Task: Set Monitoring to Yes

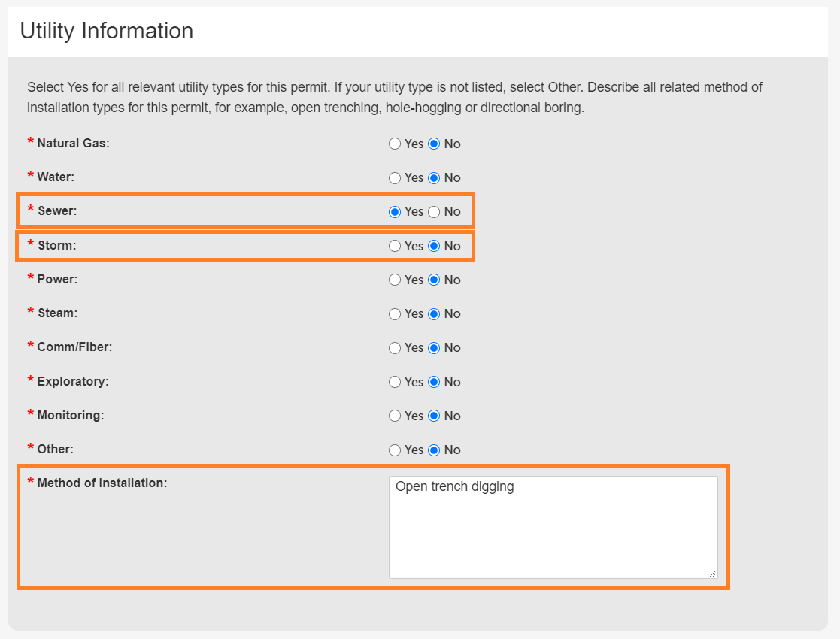Action: [395, 416]
